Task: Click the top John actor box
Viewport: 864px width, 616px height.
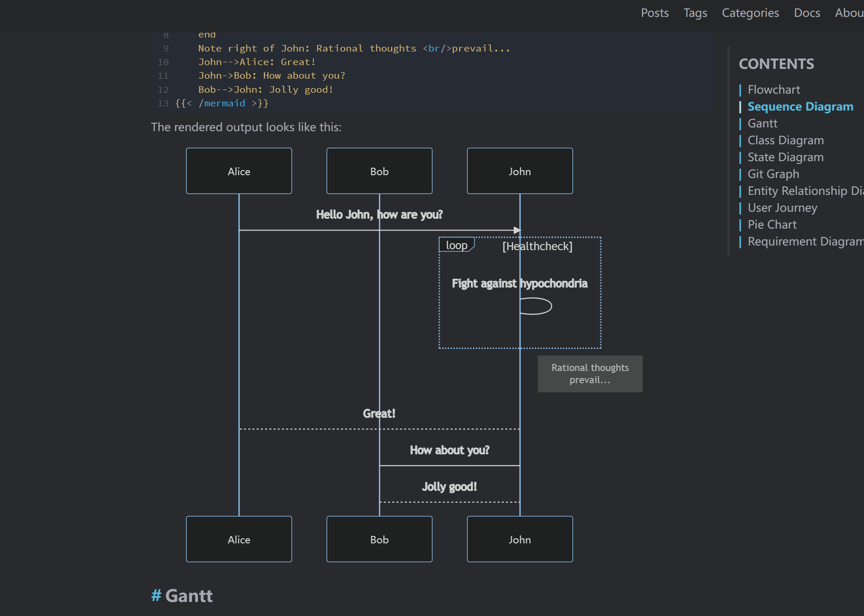Action: [520, 171]
